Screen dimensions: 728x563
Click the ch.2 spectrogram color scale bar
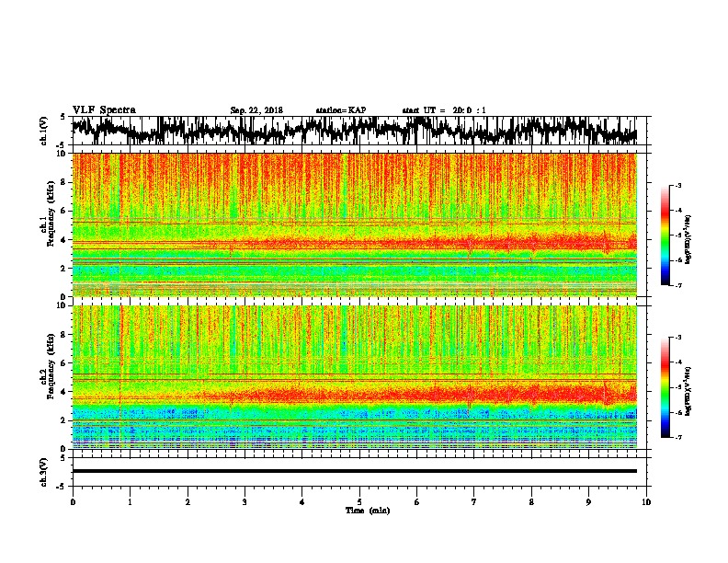665,387
